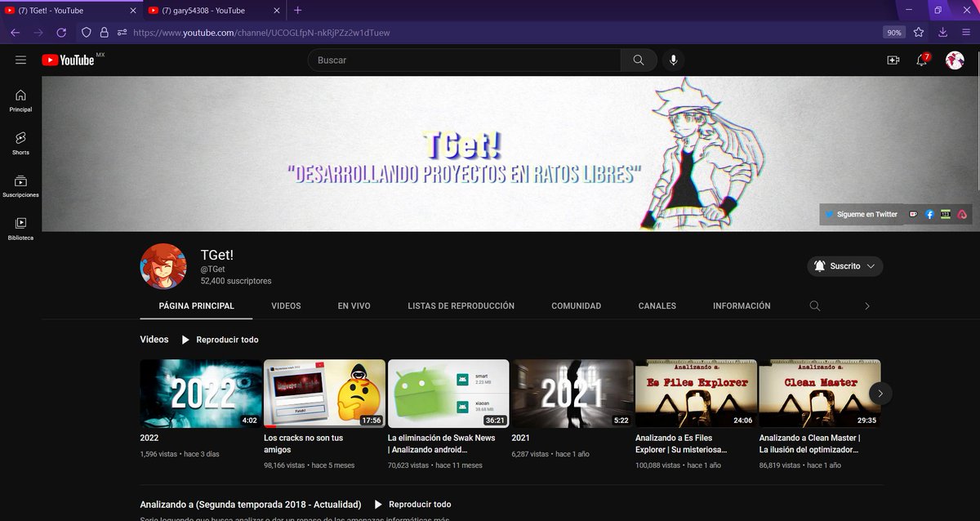Play the Es Files Explorer thumbnail
980x521 pixels.
pos(696,394)
